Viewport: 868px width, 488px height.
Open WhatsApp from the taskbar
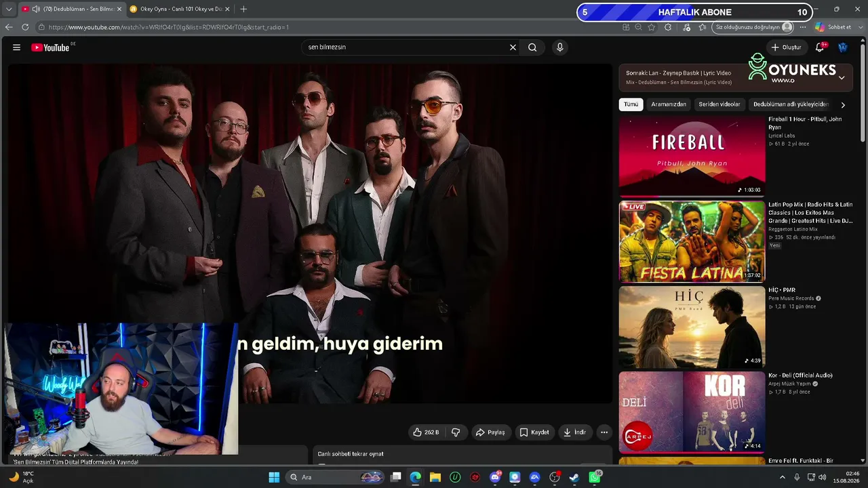595,477
